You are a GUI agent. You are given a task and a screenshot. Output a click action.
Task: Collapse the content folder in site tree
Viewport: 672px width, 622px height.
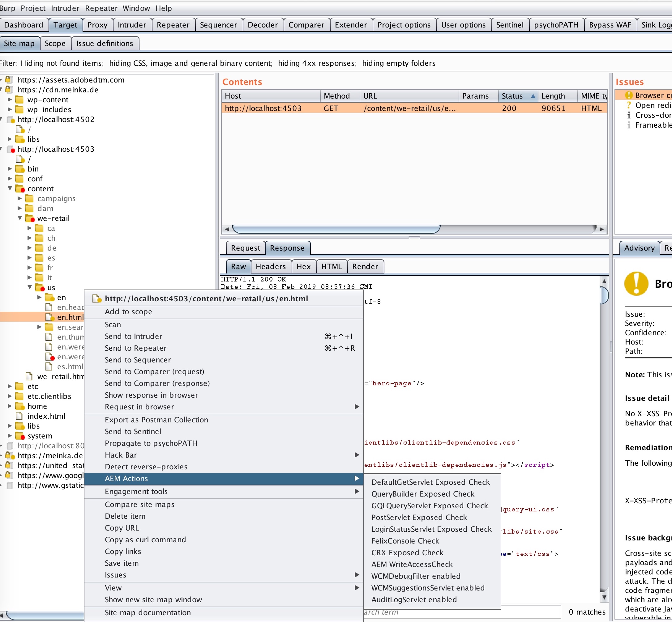[10, 188]
